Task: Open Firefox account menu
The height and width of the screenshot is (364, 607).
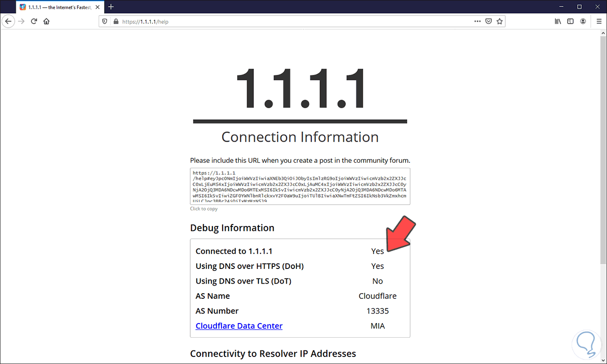Action: 583,21
